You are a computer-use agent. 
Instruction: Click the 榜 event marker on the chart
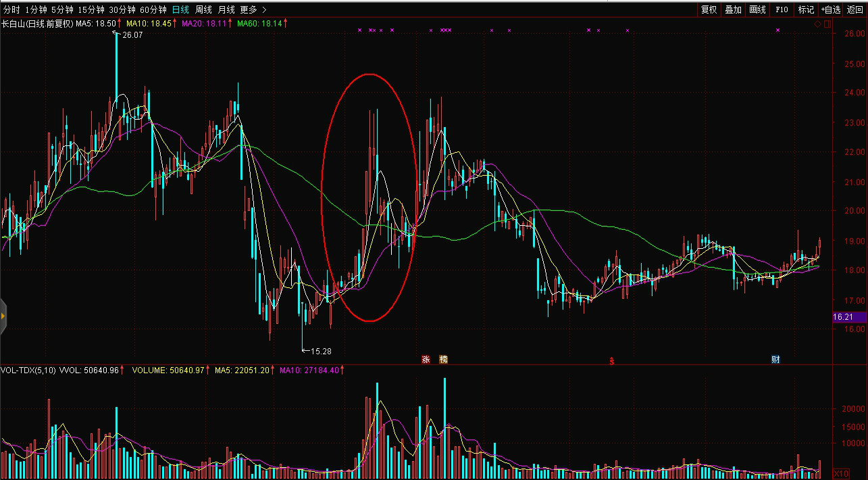point(443,360)
